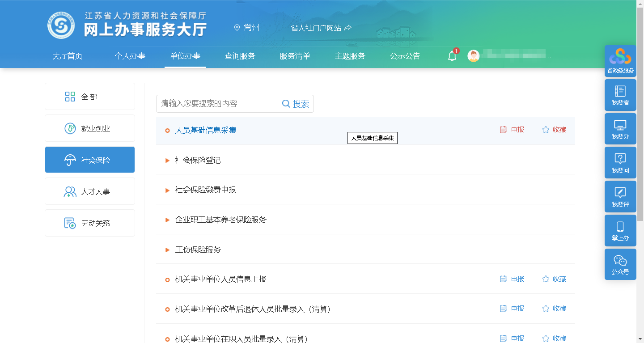Image resolution: width=644 pixels, height=343 pixels.
Task: Favorite 人员基础信息采集 with 收藏 star
Action: click(554, 130)
